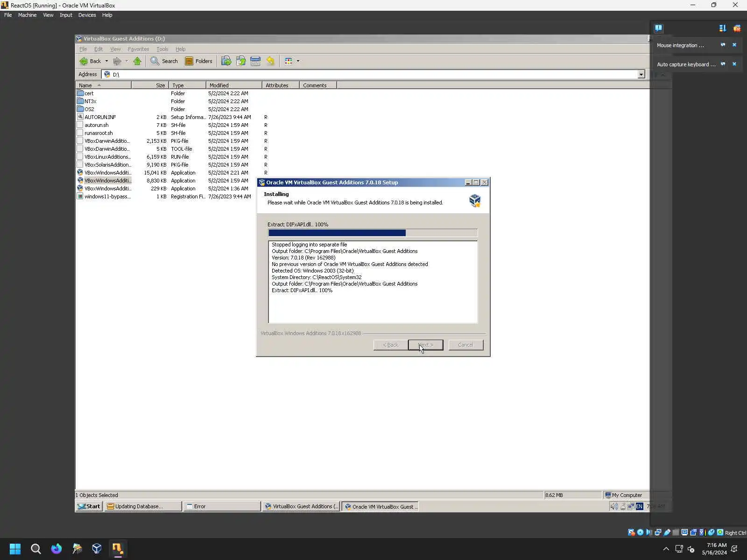Switch to Updating Database taskbar item
The height and width of the screenshot is (560, 747).
(x=143, y=506)
